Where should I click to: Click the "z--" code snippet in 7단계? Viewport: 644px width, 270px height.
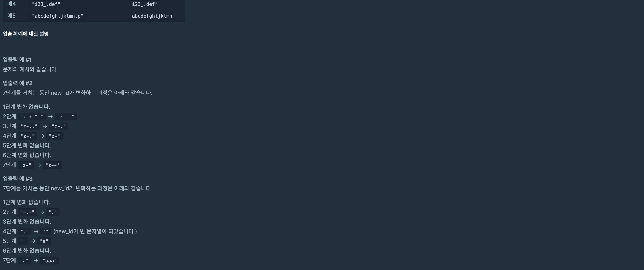tap(53, 165)
